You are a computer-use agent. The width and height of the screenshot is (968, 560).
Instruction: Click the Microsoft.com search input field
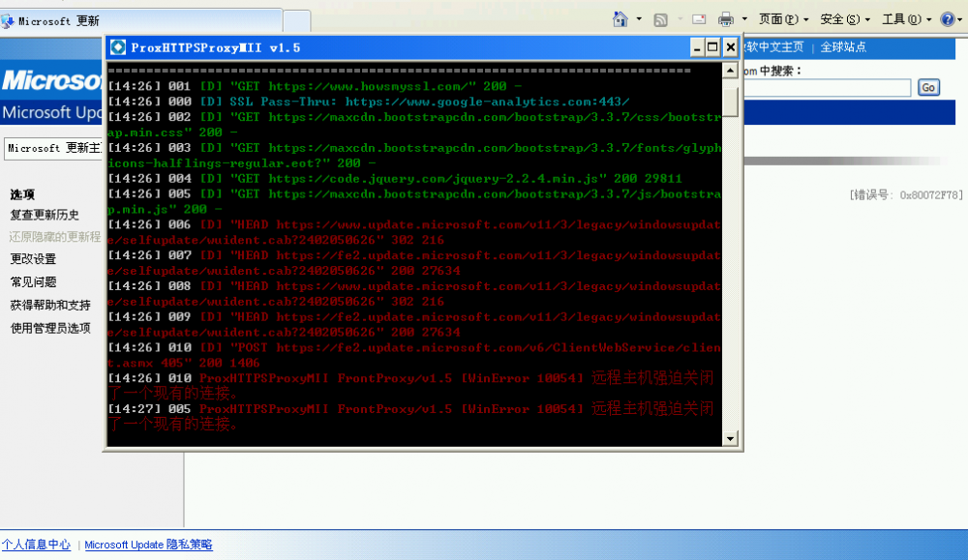tap(828, 88)
